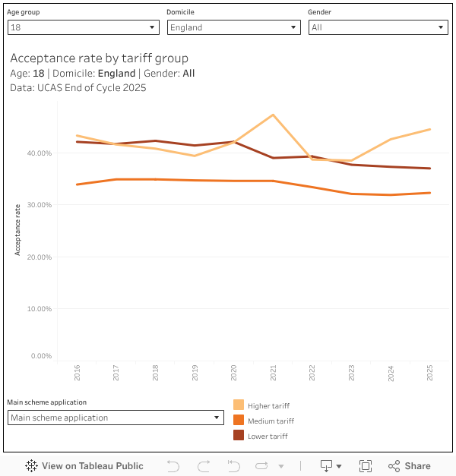Click the Acceptance rate axis title
456x476 pixels.
tap(17, 229)
